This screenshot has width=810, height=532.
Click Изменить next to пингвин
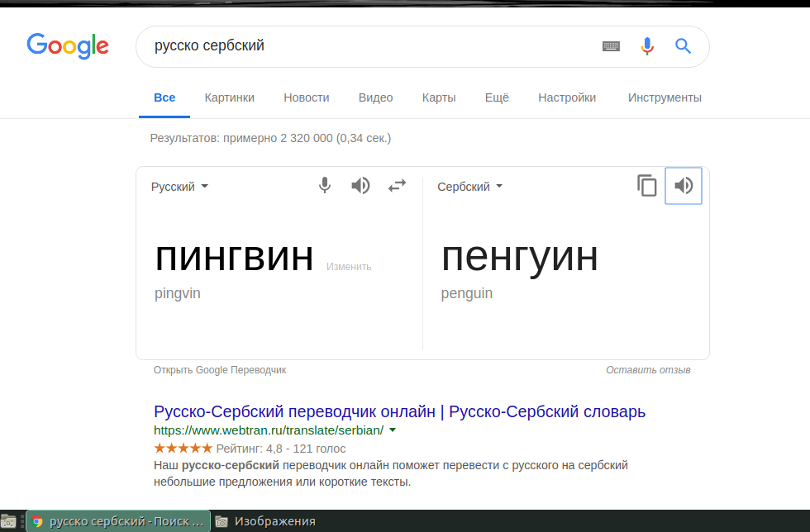[x=349, y=267]
